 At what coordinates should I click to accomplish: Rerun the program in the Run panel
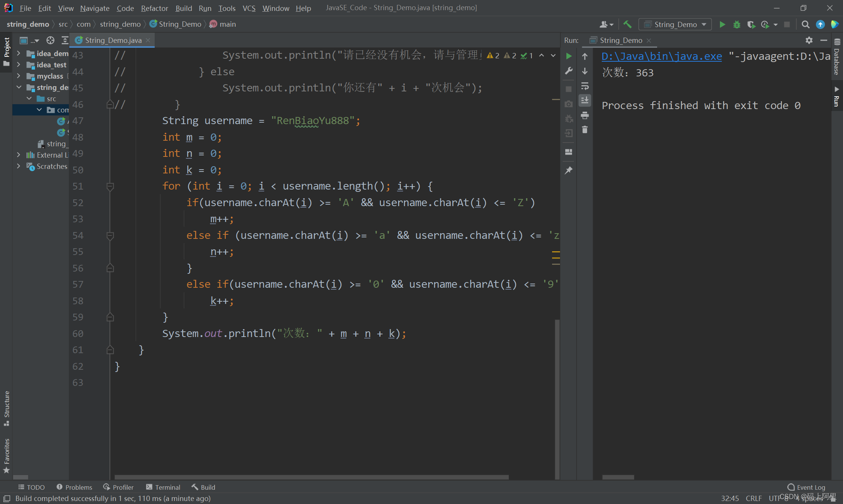point(568,56)
